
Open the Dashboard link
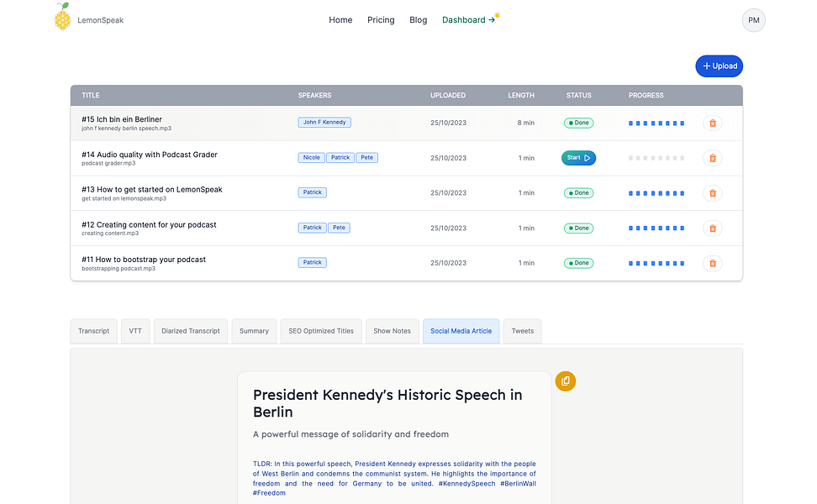tap(468, 20)
